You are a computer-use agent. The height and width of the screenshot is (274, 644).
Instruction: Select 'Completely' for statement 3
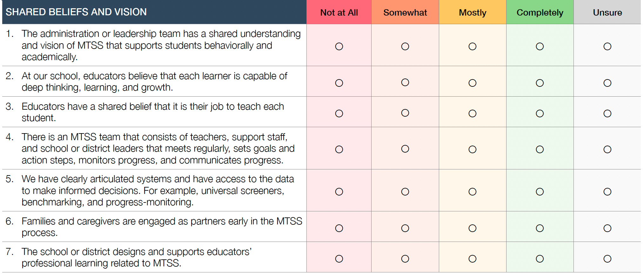coord(540,113)
